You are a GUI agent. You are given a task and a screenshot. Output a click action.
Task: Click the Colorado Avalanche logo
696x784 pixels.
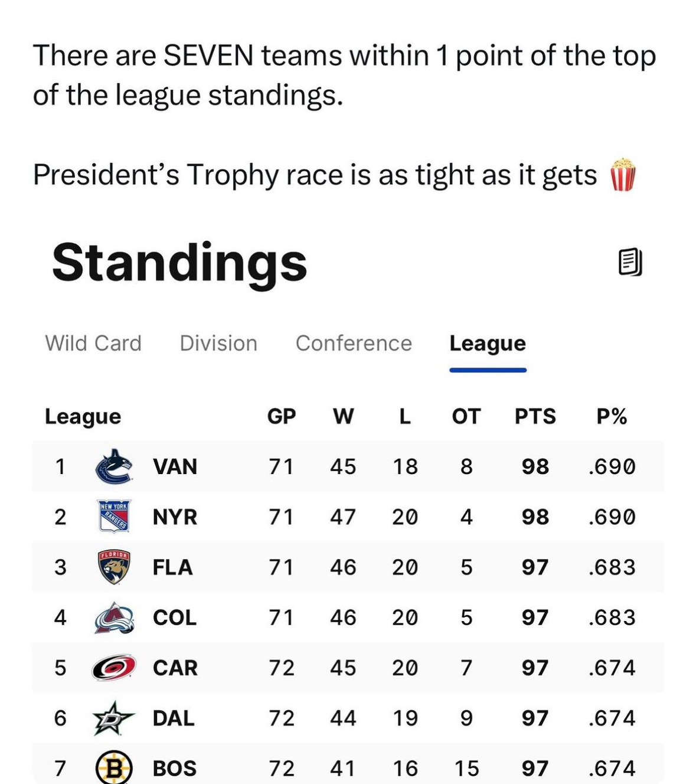(x=115, y=618)
